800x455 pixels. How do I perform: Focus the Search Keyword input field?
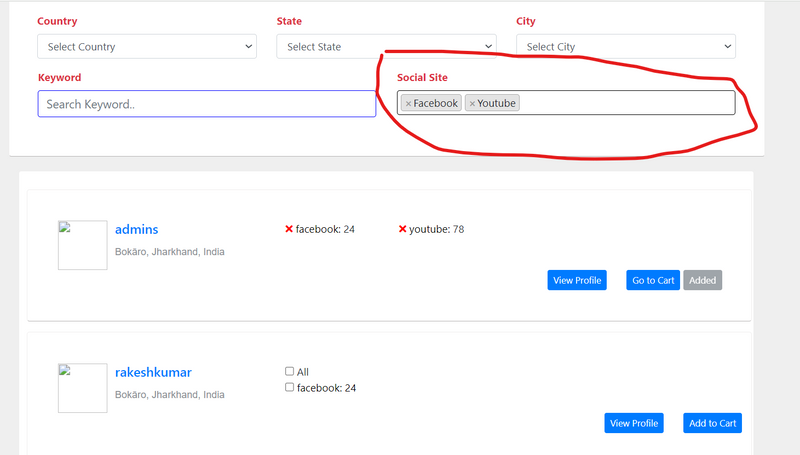[x=207, y=104]
